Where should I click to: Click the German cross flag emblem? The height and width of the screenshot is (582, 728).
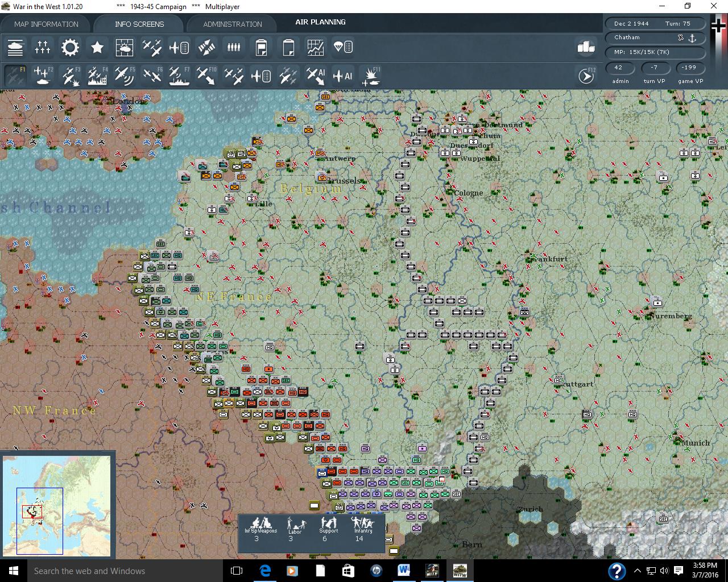pos(719,26)
